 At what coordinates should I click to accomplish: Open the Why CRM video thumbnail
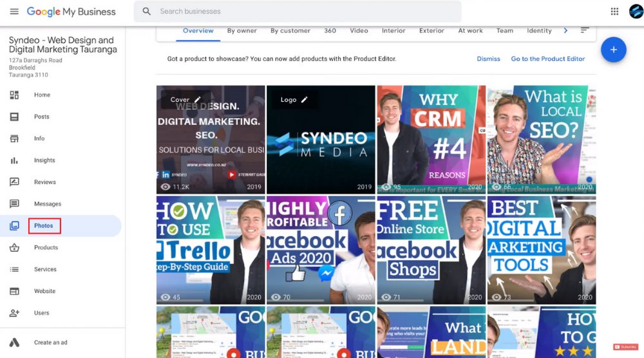click(431, 140)
